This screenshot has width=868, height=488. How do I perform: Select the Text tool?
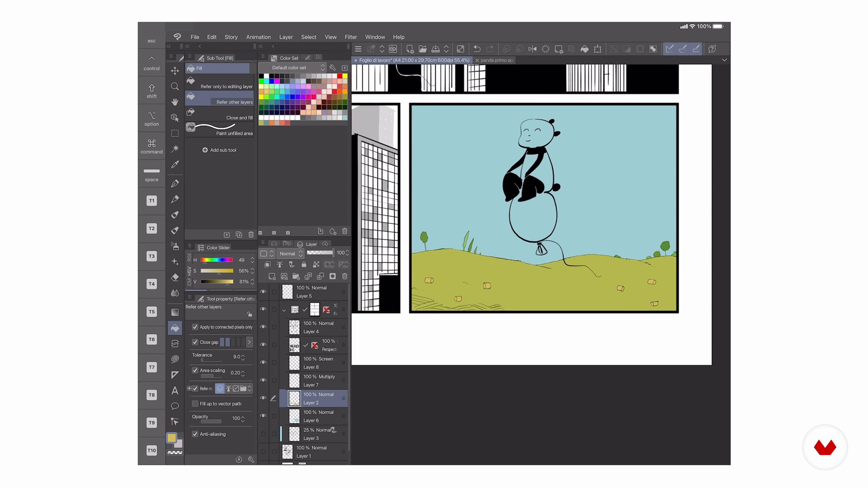point(175,390)
